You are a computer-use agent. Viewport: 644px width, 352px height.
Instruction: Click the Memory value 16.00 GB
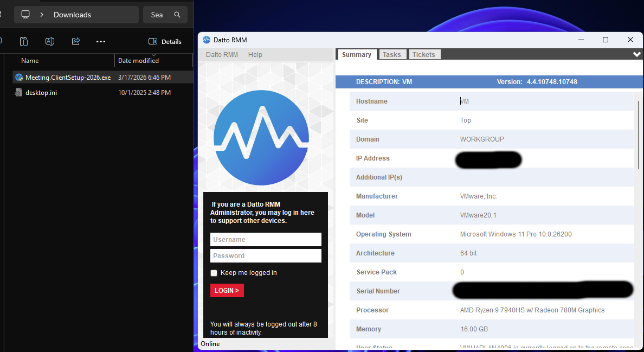474,329
